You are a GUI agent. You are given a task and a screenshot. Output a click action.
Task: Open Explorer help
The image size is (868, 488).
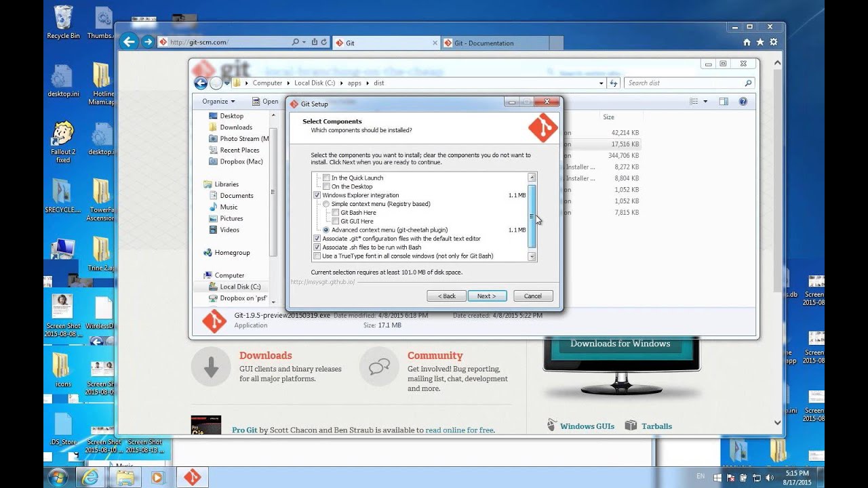click(x=743, y=102)
